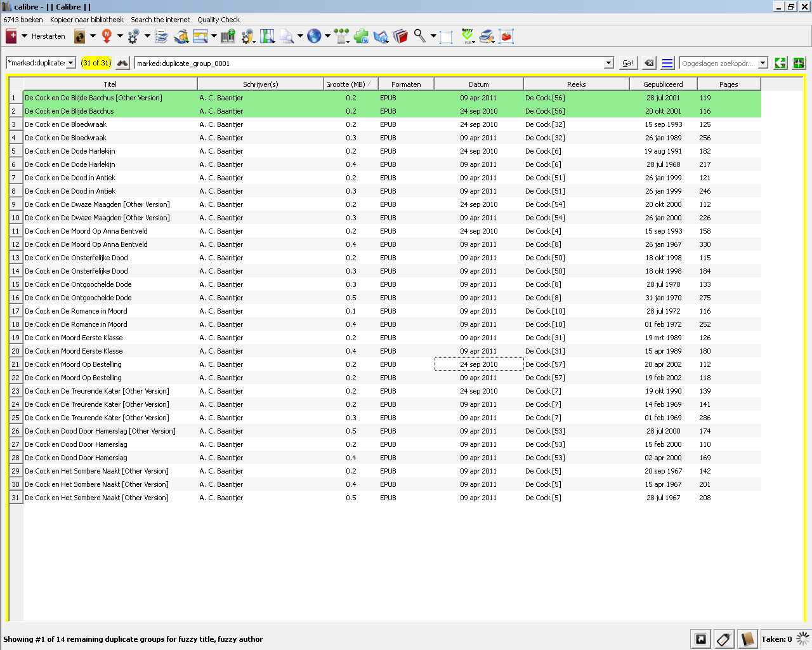Image resolution: width=812 pixels, height=650 pixels.
Task: Sort by the Grootte (MB) column header
Action: point(351,84)
